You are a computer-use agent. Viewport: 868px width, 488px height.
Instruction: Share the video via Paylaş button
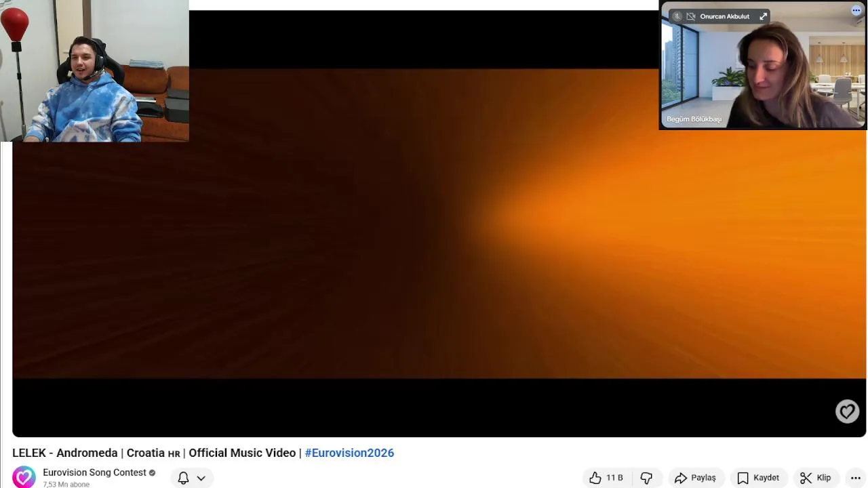[x=696, y=478]
